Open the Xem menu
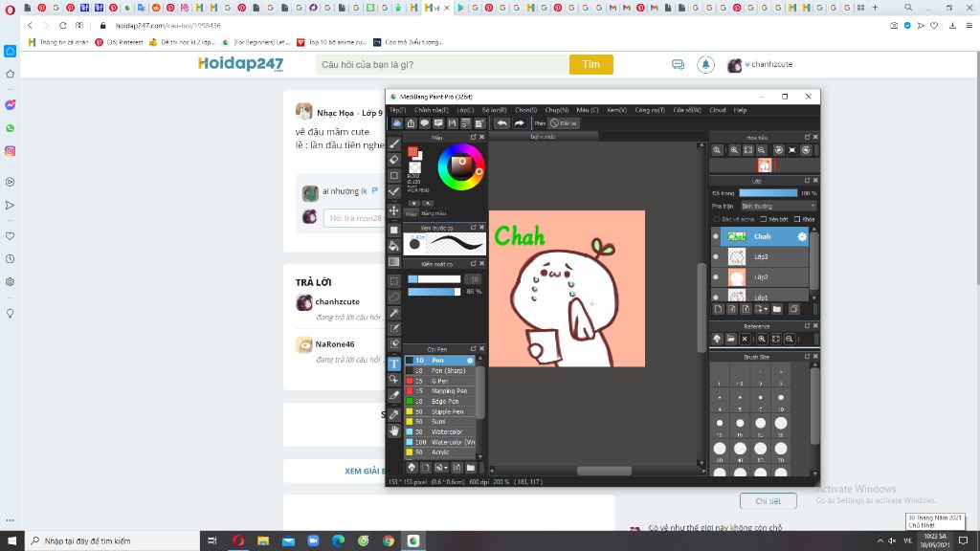The height and width of the screenshot is (551, 980). tap(616, 110)
